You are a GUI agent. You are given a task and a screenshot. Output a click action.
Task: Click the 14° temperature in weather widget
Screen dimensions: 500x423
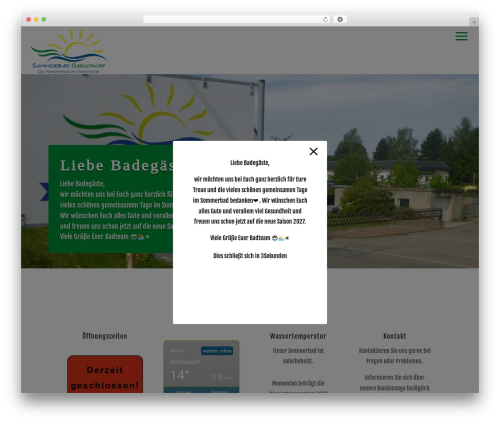(179, 375)
